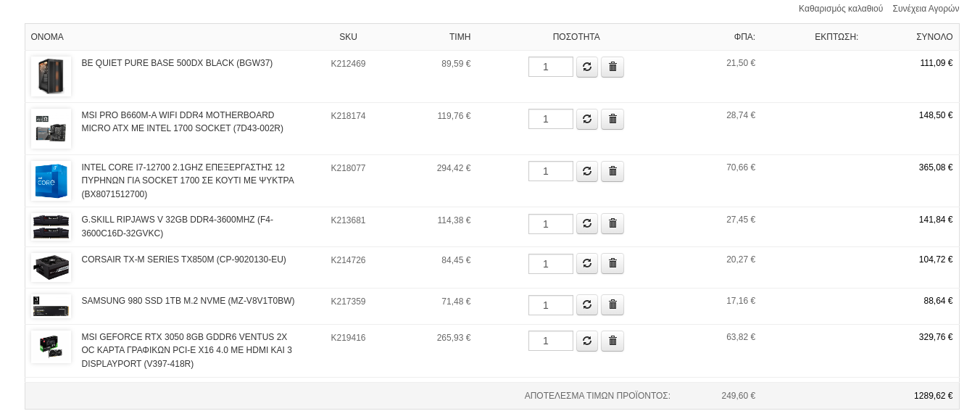The height and width of the screenshot is (419, 980).
Task: Update quantity for MSI PRO B660M-A motherboard
Action: 587,119
